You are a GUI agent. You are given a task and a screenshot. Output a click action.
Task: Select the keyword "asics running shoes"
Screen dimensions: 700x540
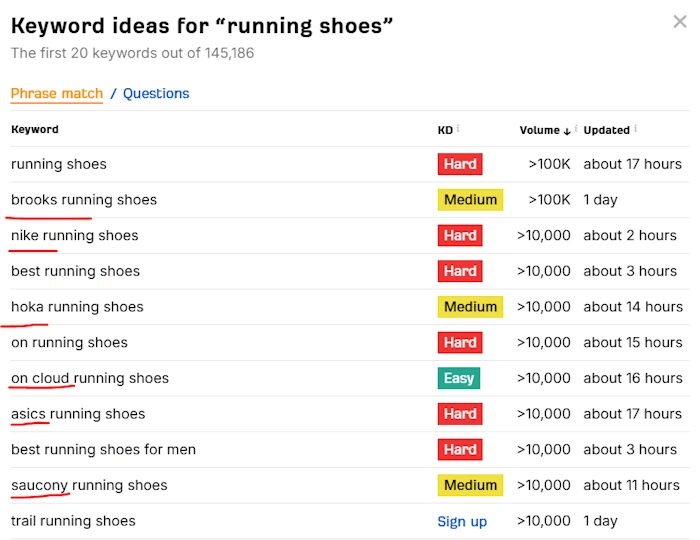[x=78, y=414]
